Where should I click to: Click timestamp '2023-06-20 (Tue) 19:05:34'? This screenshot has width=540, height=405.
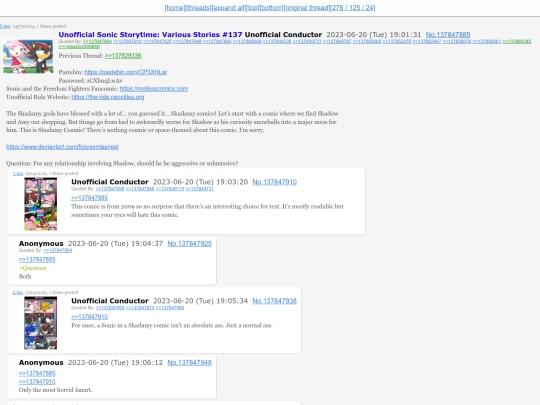[x=200, y=301]
